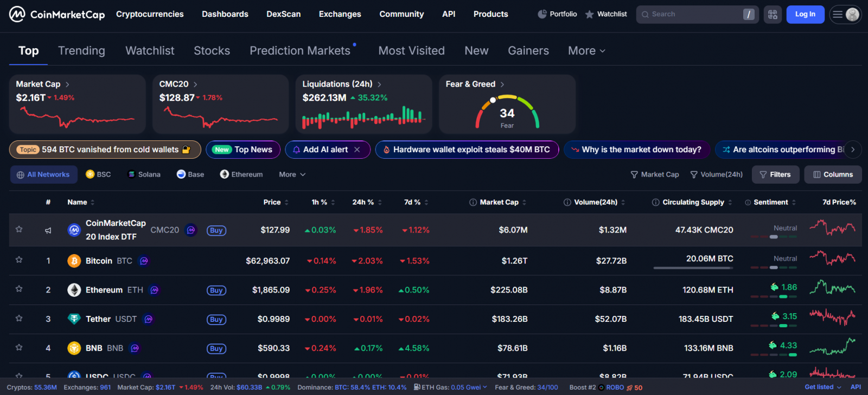Click the Tether coin logo
Image resolution: width=868 pixels, height=395 pixels.
click(x=74, y=319)
